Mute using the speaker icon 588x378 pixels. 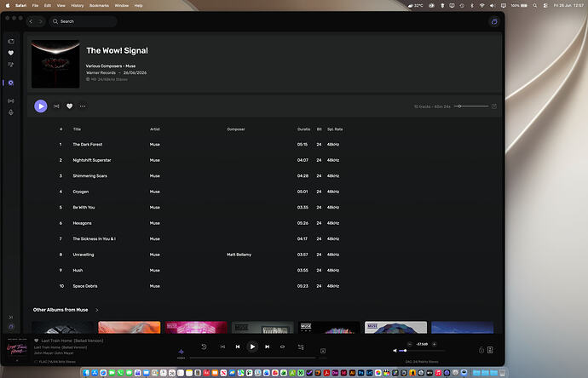pos(395,351)
